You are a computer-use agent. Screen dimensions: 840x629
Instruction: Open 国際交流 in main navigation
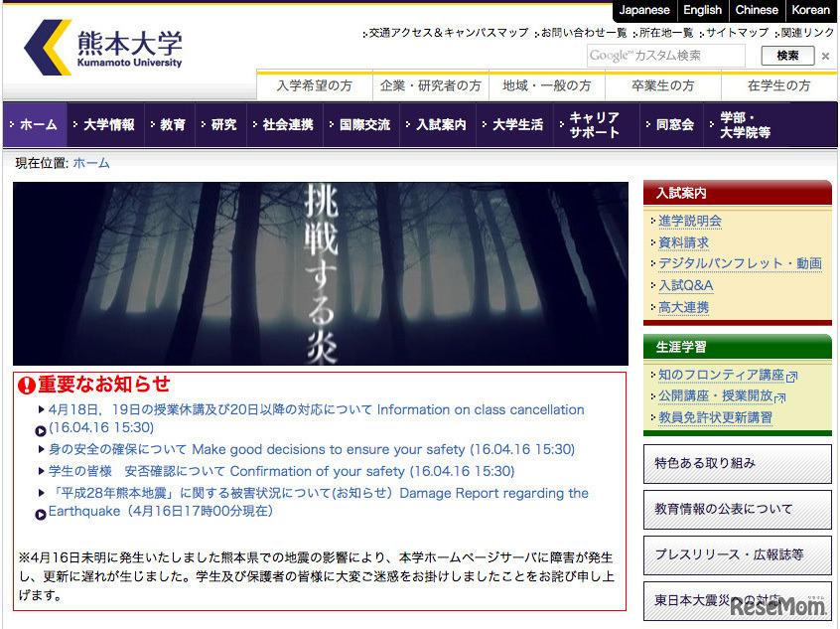pyautogui.click(x=361, y=124)
